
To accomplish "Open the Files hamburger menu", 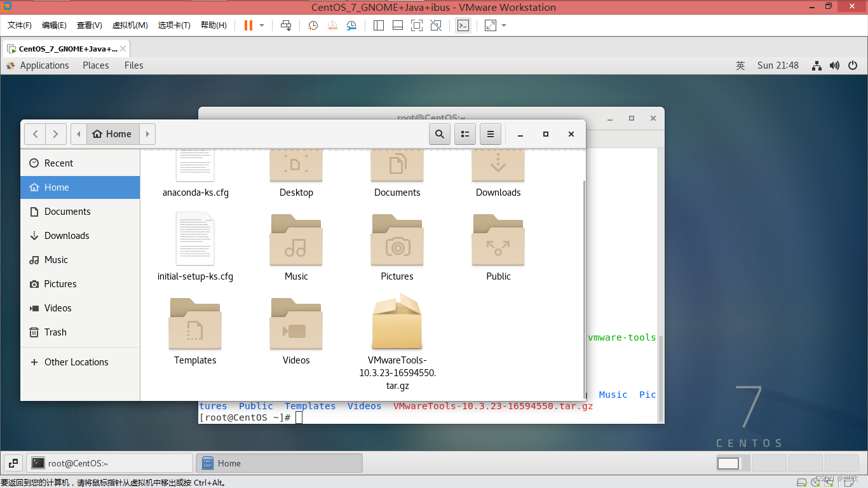I will click(x=491, y=134).
